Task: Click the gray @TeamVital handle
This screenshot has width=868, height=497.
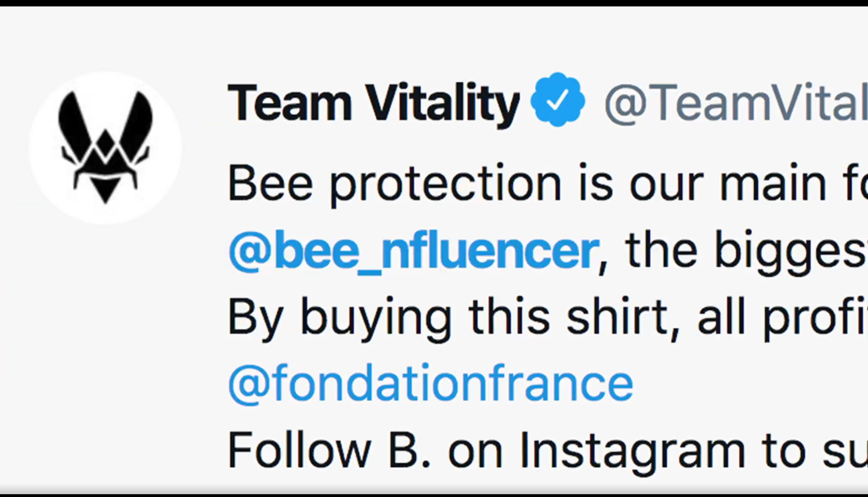Action: (735, 102)
